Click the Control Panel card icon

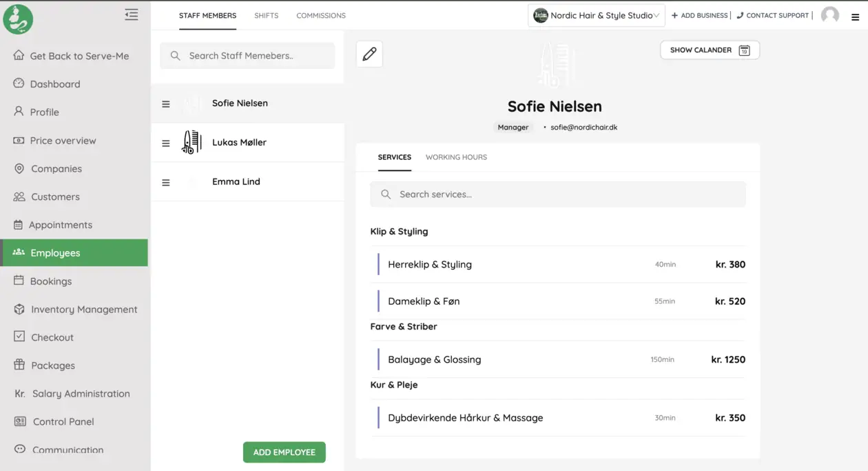(21, 421)
